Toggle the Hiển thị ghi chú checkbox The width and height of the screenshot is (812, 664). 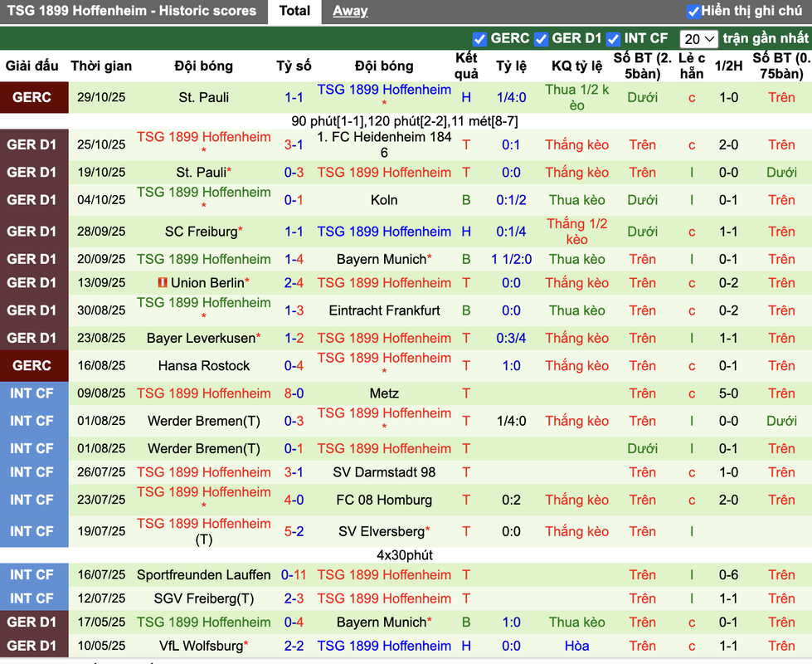(693, 12)
